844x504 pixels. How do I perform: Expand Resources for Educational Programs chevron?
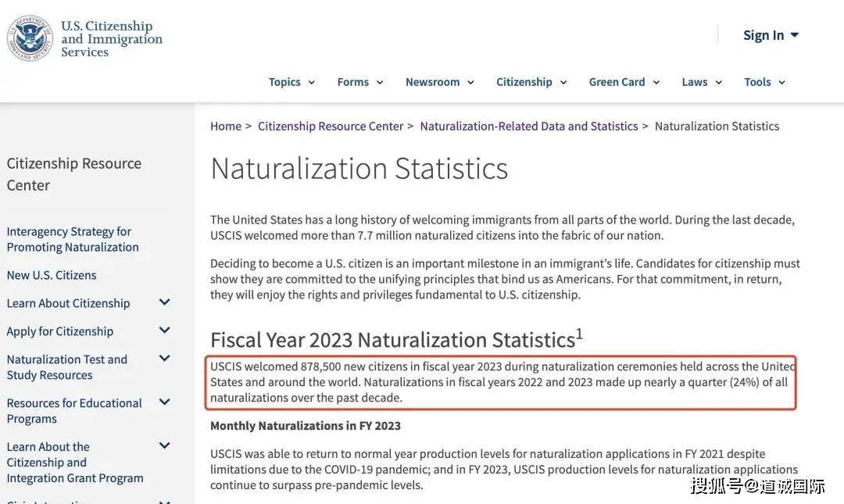[x=165, y=402]
